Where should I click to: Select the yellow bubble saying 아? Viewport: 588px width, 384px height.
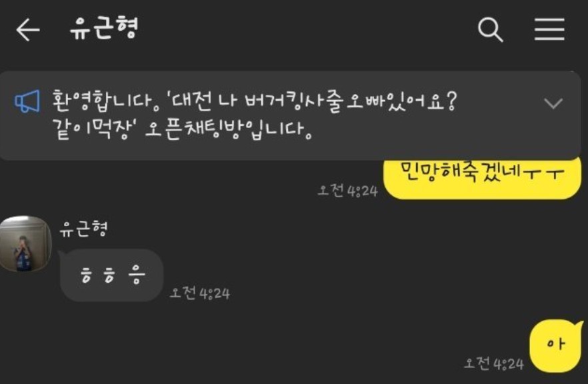556,345
